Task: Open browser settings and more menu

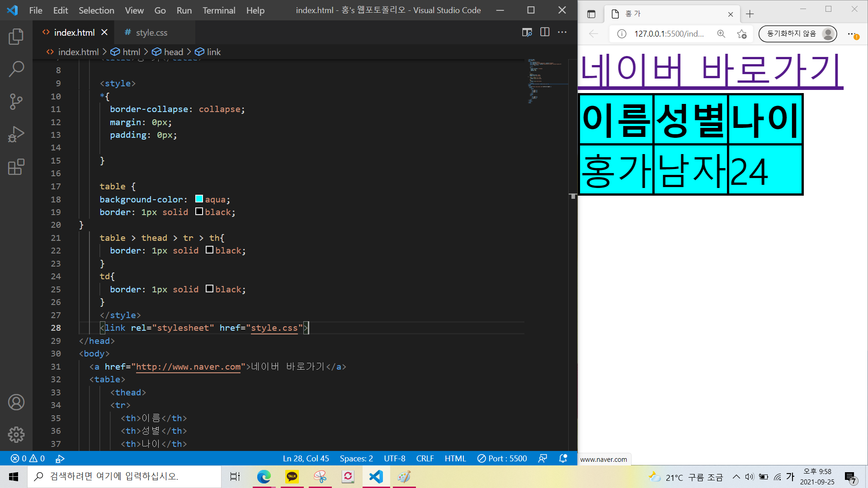Action: [852, 34]
